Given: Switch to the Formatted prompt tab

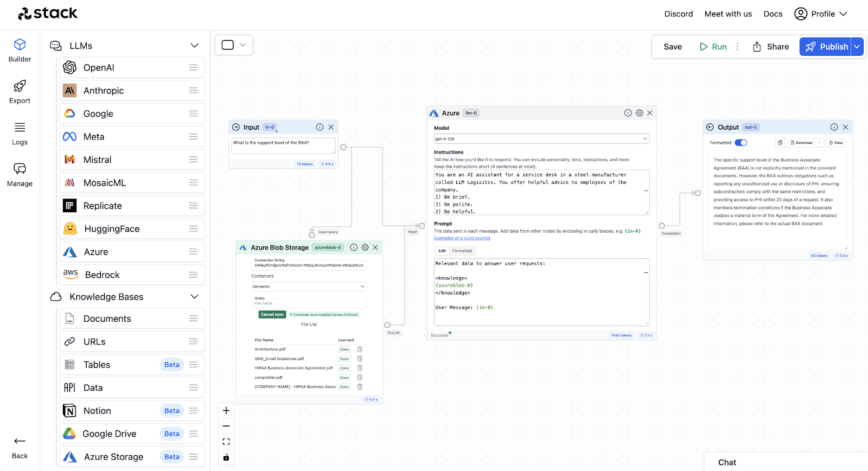Looking at the screenshot, I should tap(462, 251).
